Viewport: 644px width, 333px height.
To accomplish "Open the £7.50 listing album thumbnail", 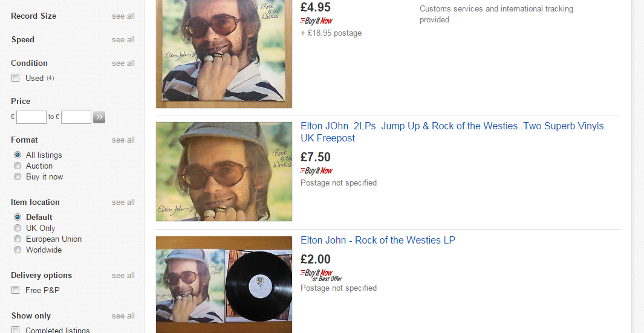I will tap(224, 172).
